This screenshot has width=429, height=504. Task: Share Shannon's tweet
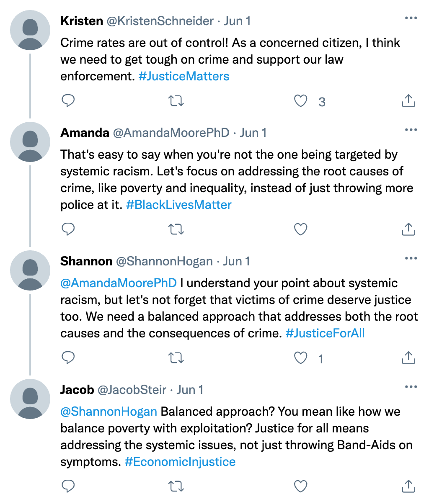(408, 358)
